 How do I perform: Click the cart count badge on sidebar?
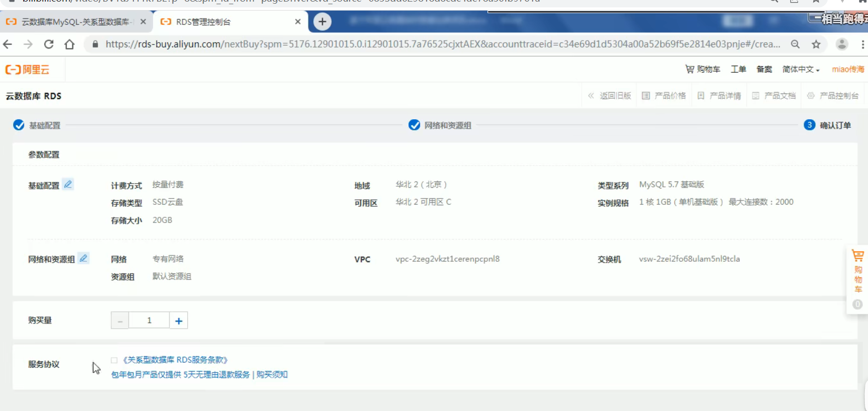click(x=857, y=304)
